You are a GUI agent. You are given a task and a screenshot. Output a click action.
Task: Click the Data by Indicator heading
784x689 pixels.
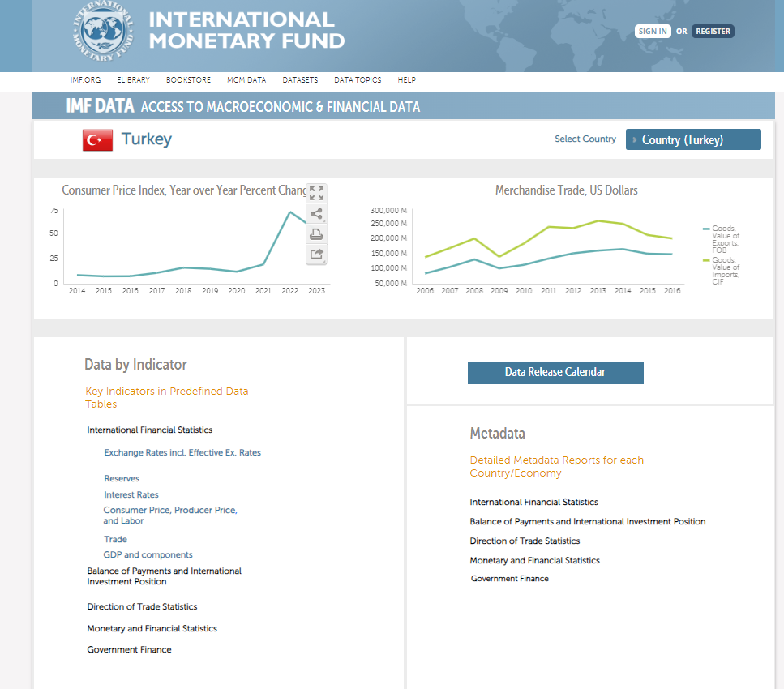coord(135,365)
